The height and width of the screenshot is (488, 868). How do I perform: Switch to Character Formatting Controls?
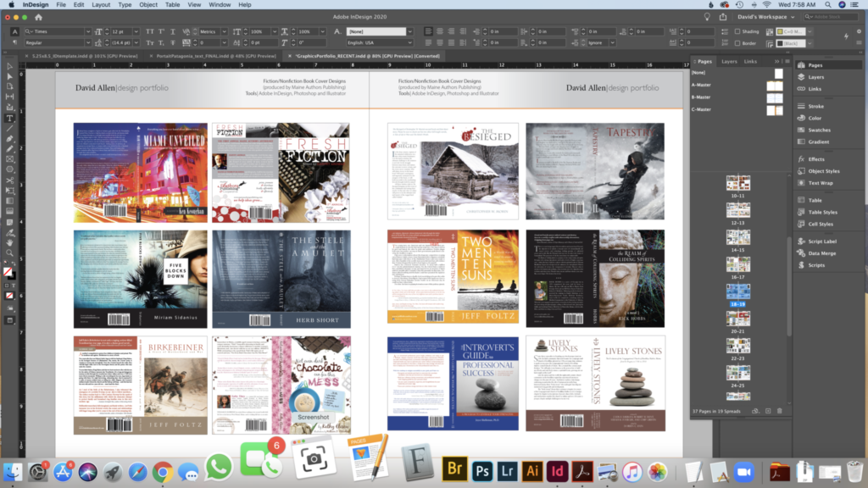[x=15, y=31]
